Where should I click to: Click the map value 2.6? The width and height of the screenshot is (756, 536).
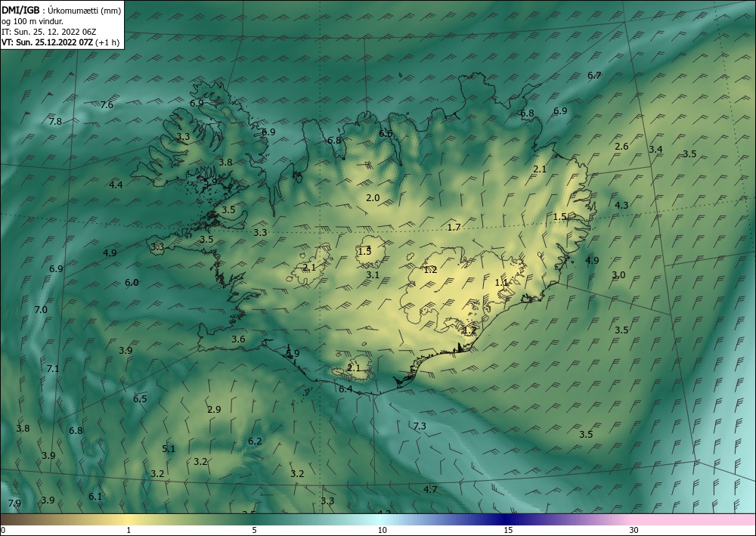coord(622,147)
